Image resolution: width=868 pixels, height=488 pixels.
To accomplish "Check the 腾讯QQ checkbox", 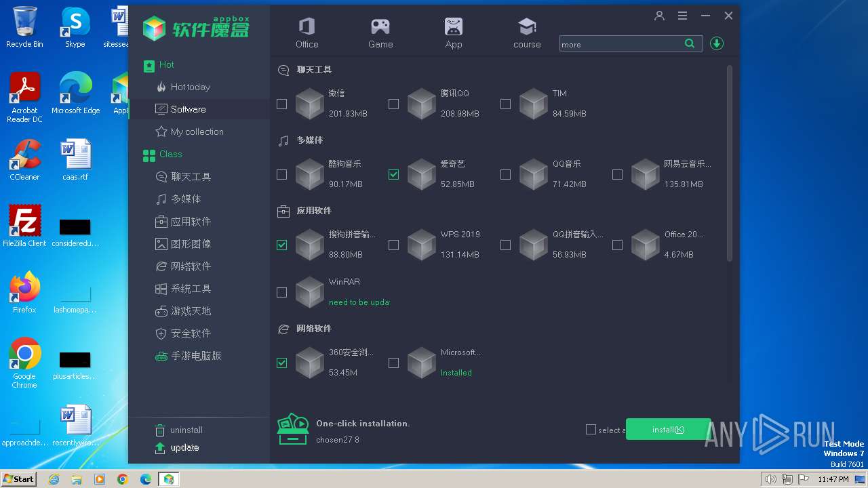I will [393, 104].
